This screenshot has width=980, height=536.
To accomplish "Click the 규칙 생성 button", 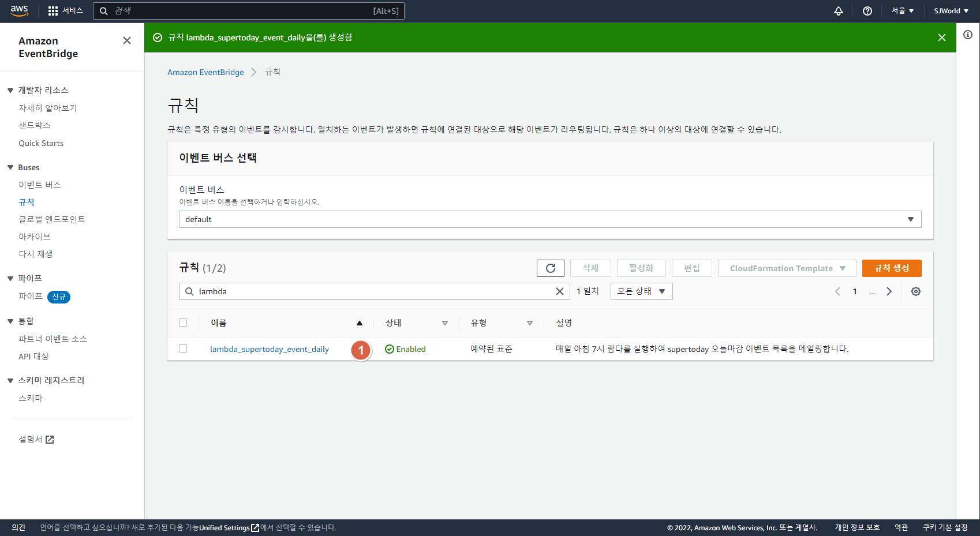I will (x=892, y=268).
